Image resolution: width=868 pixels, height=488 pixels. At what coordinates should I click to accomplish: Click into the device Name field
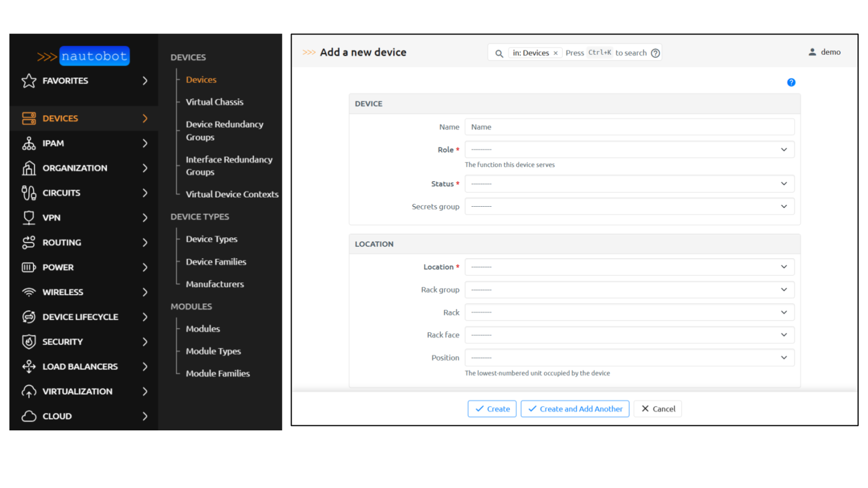pyautogui.click(x=629, y=127)
